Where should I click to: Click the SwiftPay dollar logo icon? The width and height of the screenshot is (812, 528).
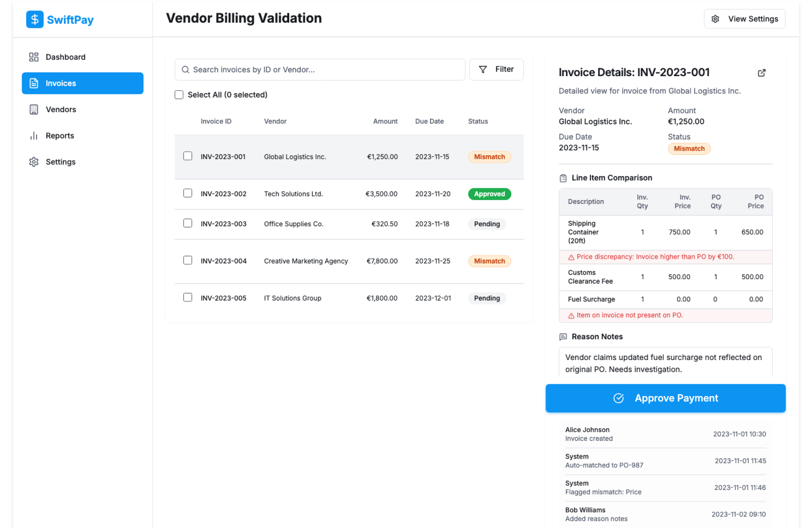tap(35, 19)
